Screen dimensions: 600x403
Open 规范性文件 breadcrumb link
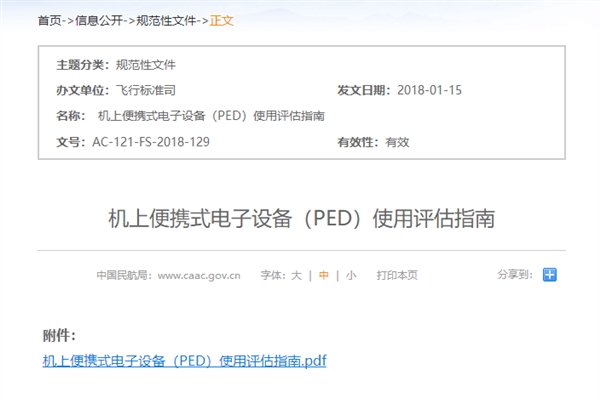pyautogui.click(x=165, y=19)
